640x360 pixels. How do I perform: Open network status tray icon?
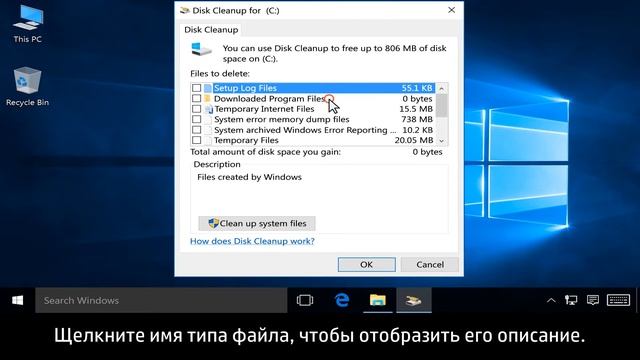click(x=571, y=300)
